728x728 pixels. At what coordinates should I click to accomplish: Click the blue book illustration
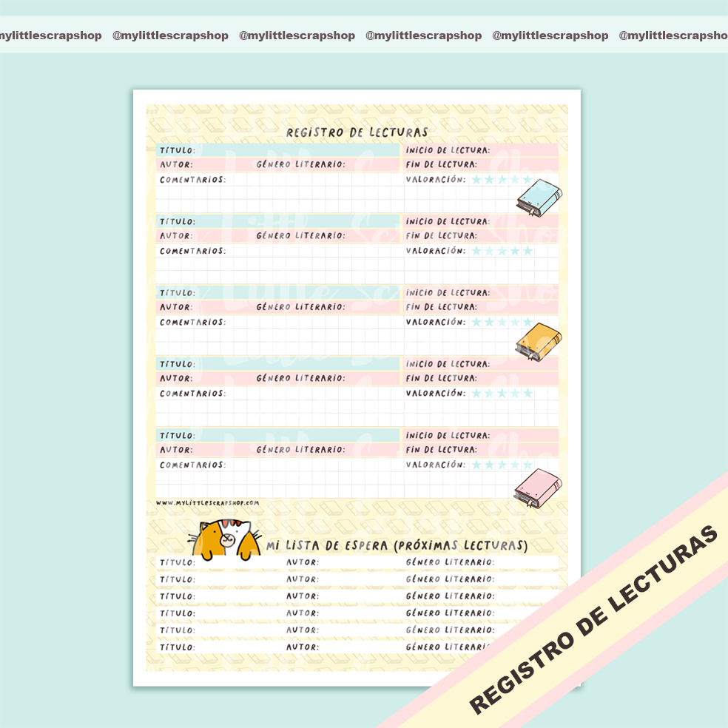pos(539,198)
